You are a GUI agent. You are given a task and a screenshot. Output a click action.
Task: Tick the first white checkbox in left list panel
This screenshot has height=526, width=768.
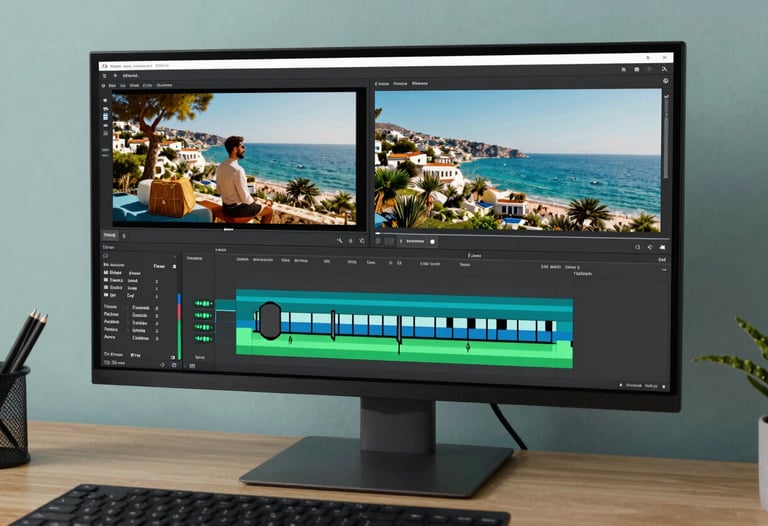coord(106,273)
